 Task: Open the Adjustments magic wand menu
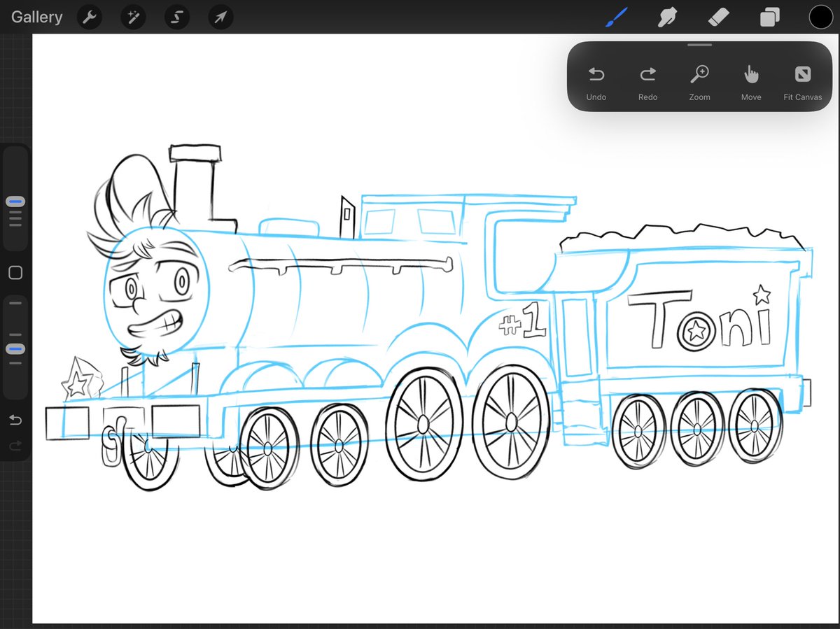[133, 17]
